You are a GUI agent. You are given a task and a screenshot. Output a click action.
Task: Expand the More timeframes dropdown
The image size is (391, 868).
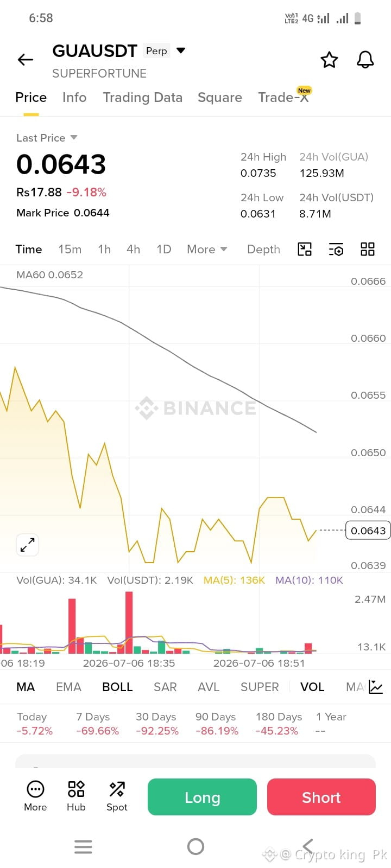pos(207,249)
